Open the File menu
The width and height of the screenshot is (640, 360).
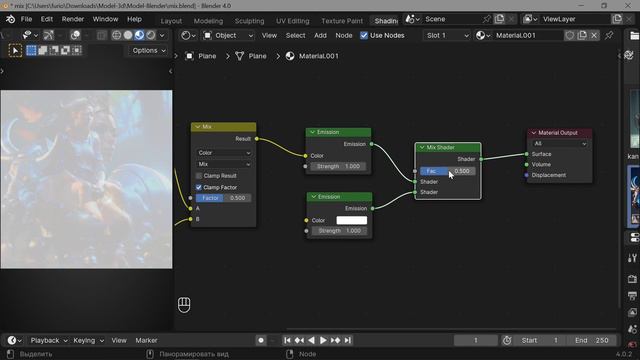(26, 19)
